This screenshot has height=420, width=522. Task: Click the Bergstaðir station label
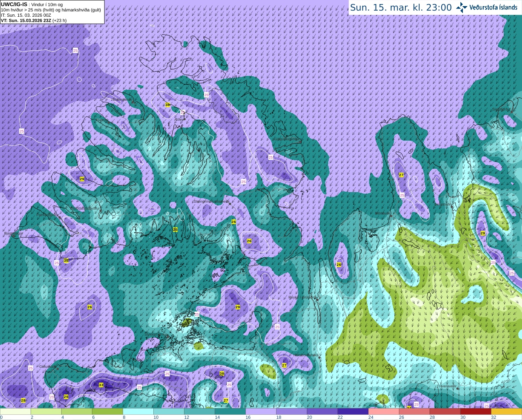[443, 204]
